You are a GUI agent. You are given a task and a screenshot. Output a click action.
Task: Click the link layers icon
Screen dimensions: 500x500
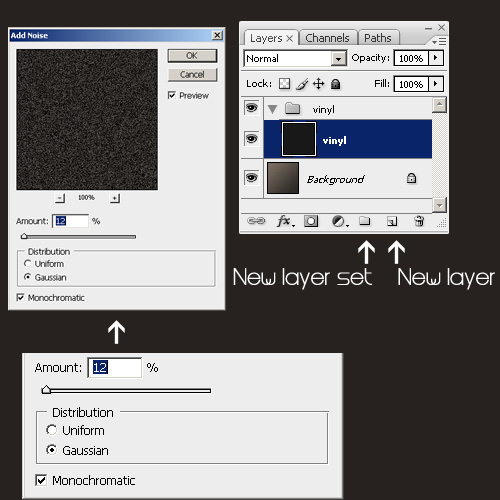pos(256,221)
